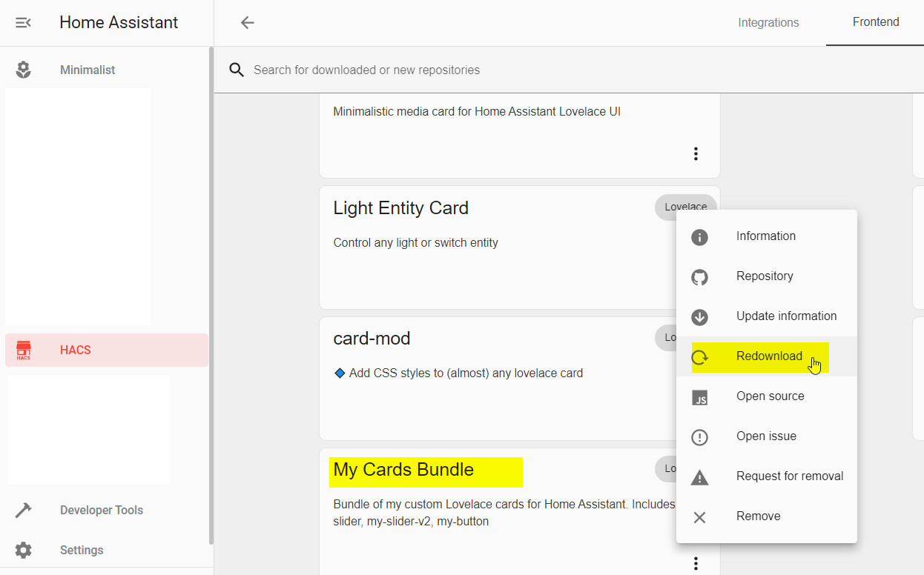Open the card-mod card title
924x575 pixels.
click(x=372, y=339)
